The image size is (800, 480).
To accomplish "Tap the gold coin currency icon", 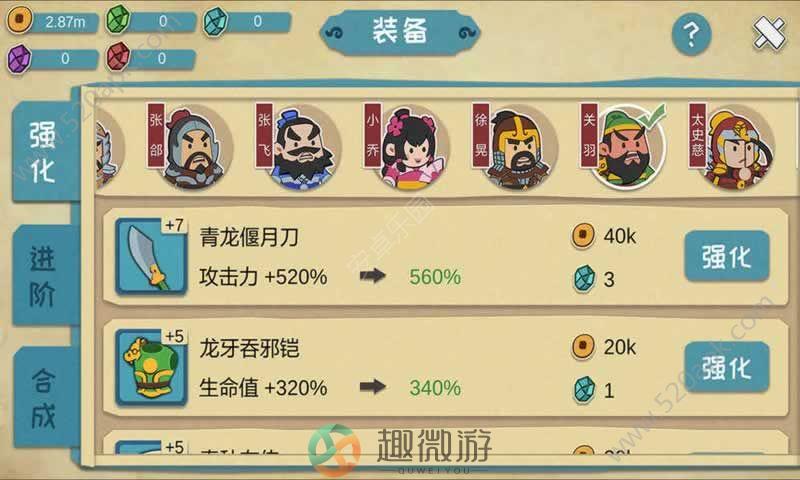I will (x=19, y=20).
